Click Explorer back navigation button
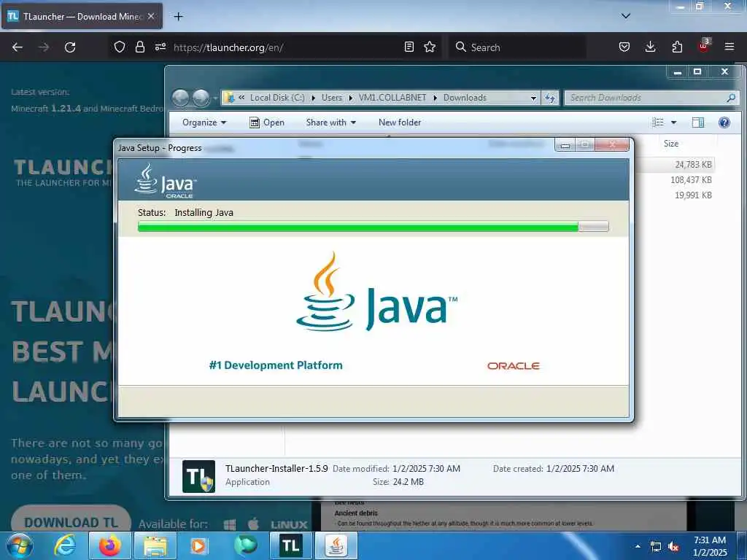 coord(181,98)
